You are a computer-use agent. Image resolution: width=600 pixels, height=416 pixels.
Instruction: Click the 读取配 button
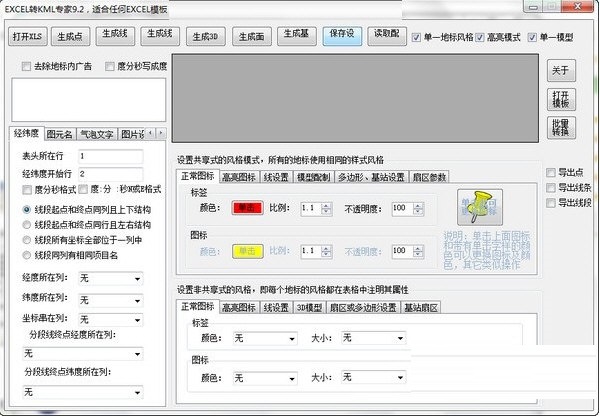(x=387, y=36)
